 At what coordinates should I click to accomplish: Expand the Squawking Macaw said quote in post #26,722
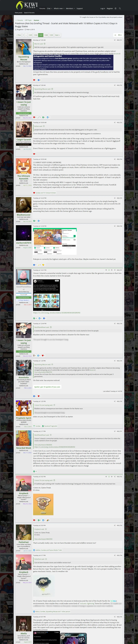click(x=52, y=89)
